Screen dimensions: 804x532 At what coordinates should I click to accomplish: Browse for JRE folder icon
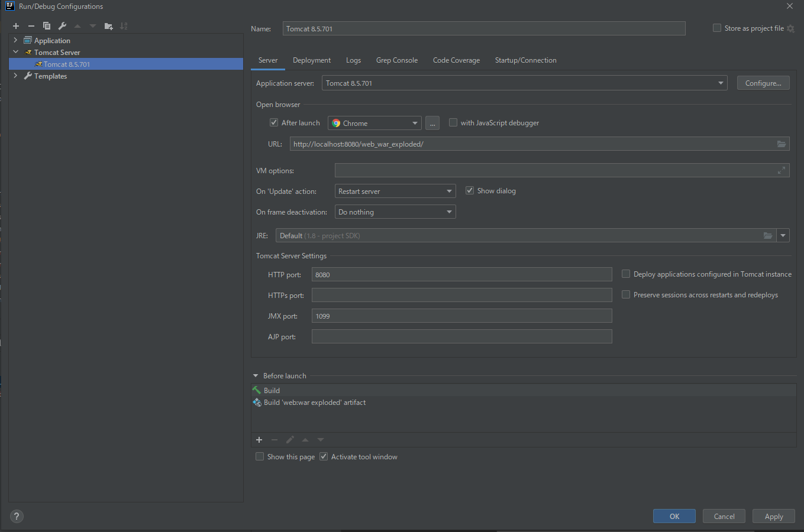(x=768, y=235)
